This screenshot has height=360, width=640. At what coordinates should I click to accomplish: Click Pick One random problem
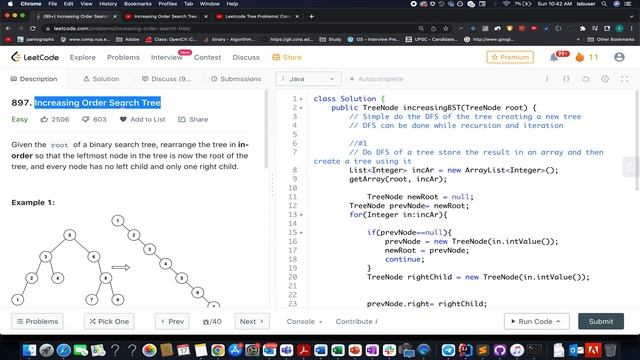point(109,321)
